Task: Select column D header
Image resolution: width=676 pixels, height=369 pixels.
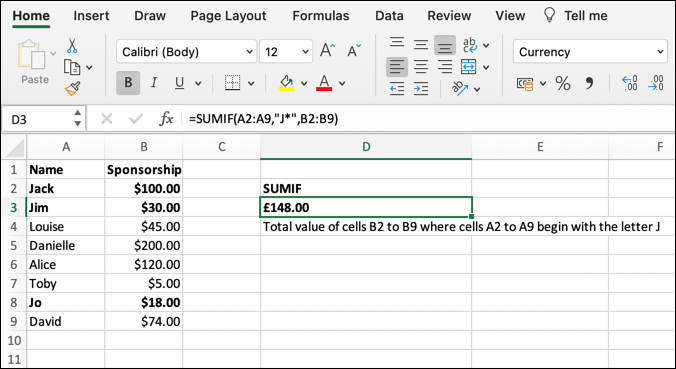Action: [366, 147]
